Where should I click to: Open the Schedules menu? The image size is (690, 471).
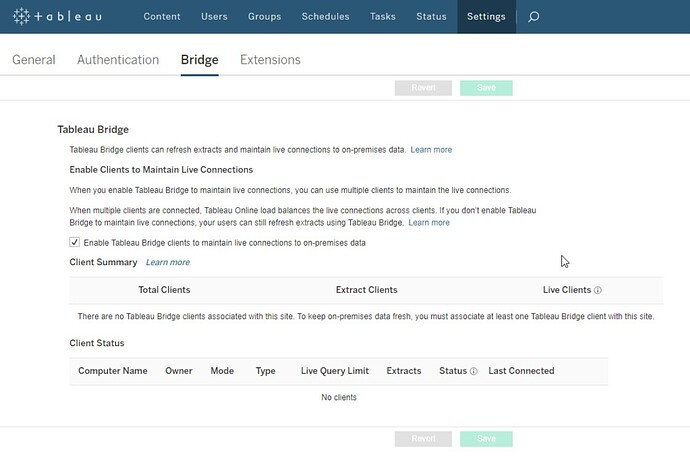pos(326,17)
